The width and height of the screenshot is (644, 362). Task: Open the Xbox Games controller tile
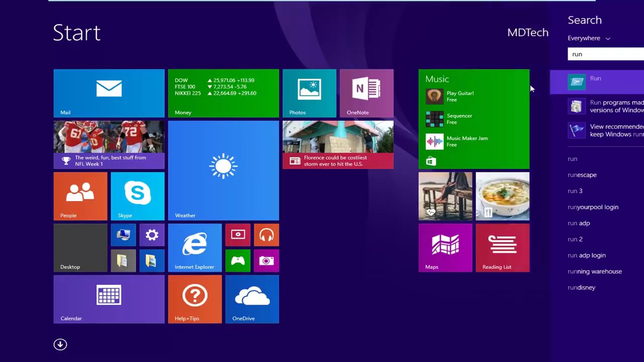pos(238,260)
